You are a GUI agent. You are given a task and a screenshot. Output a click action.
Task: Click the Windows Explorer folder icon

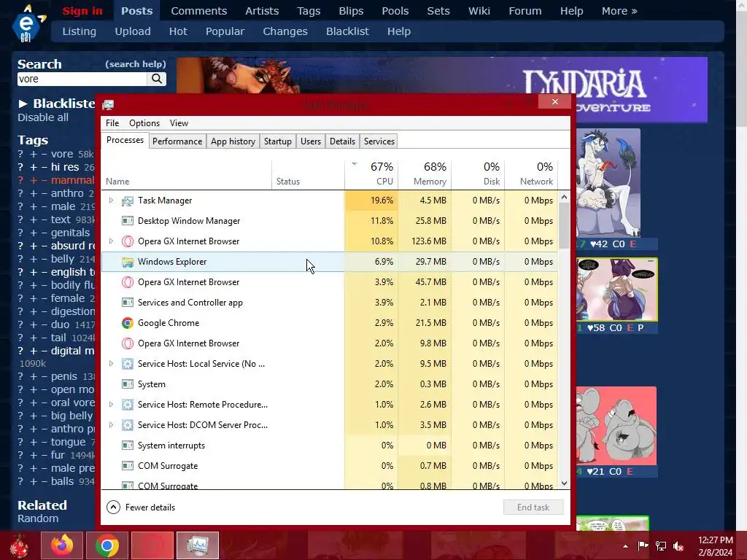[127, 262]
